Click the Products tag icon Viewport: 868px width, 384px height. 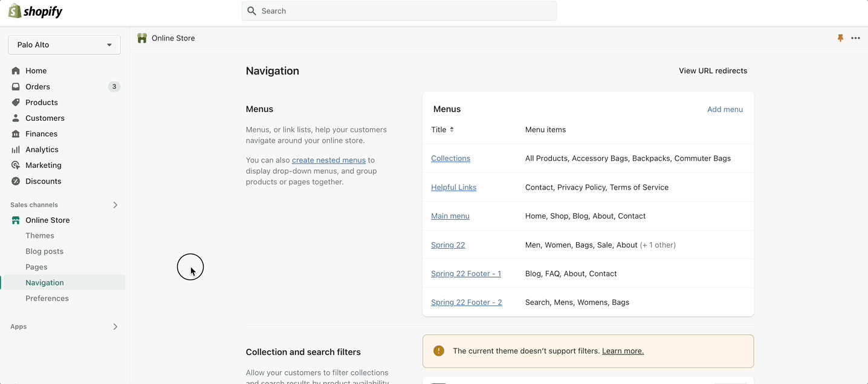tap(16, 102)
